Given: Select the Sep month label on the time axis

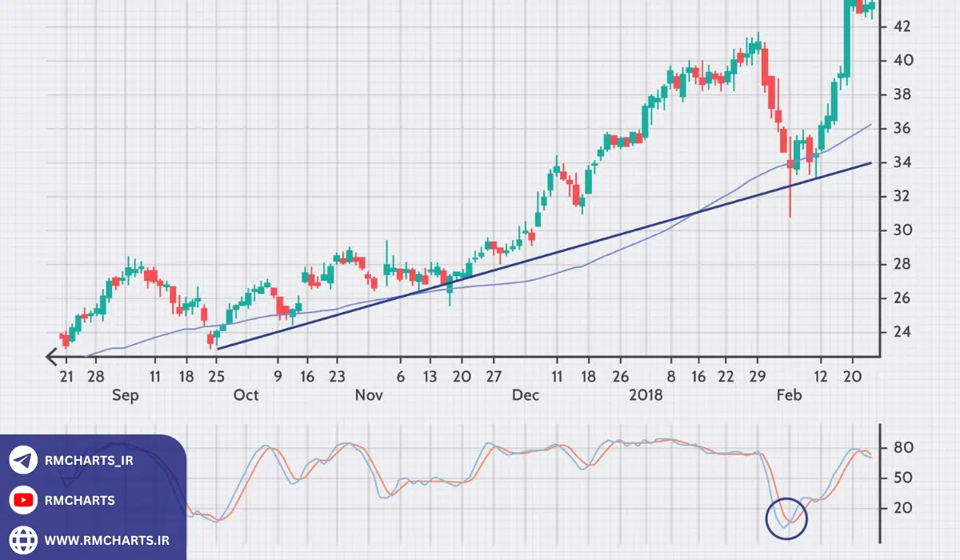Looking at the screenshot, I should point(125,395).
